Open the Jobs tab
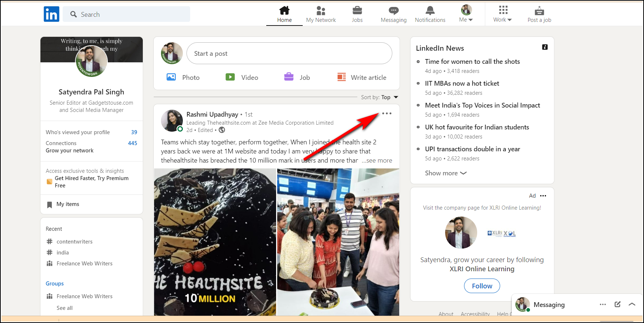 [357, 15]
